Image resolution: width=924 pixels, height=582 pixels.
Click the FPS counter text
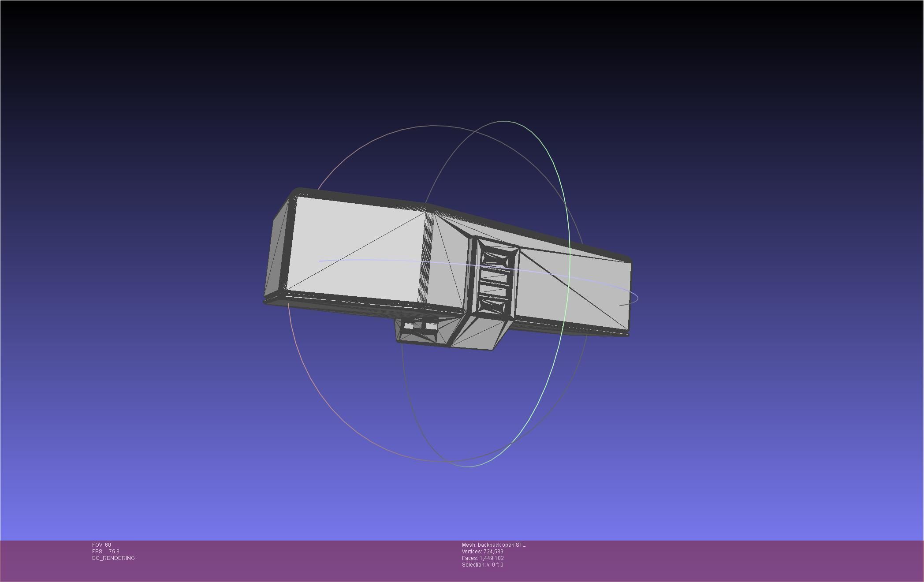pos(105,552)
